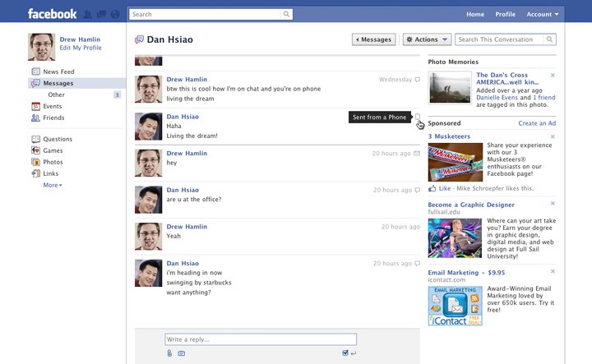Image resolution: width=592 pixels, height=364 pixels.
Task: Click the friend requests icon in top bar
Action: (88, 14)
